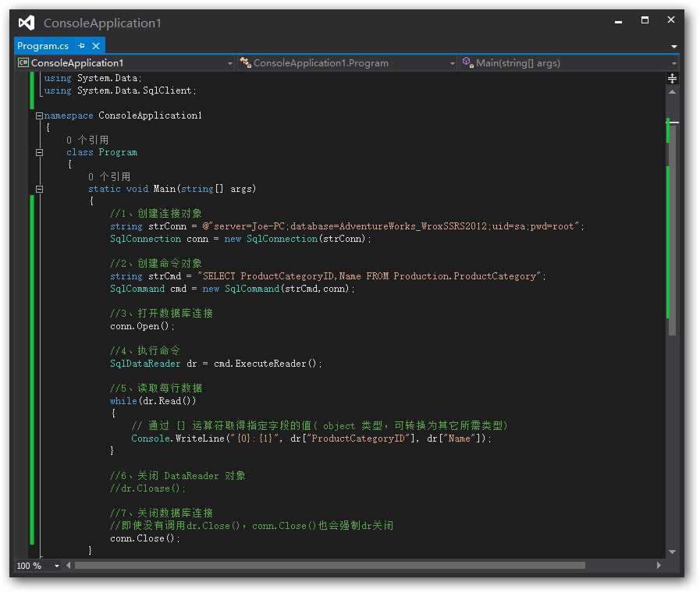Image resolution: width=700 pixels, height=593 pixels.
Task: Click the 'using System.Data.SqlClient;' line
Action: pyautogui.click(x=120, y=91)
